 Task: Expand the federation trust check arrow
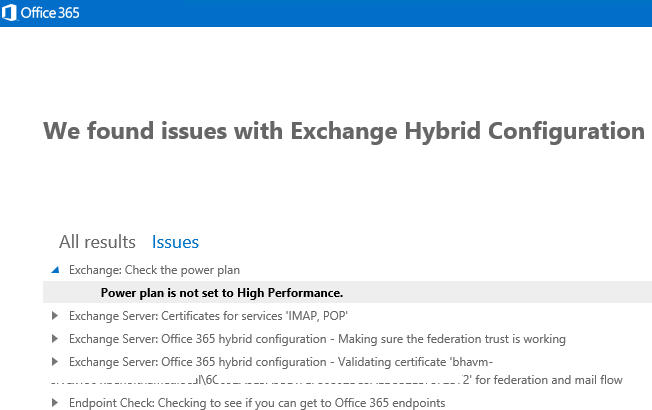click(x=55, y=339)
